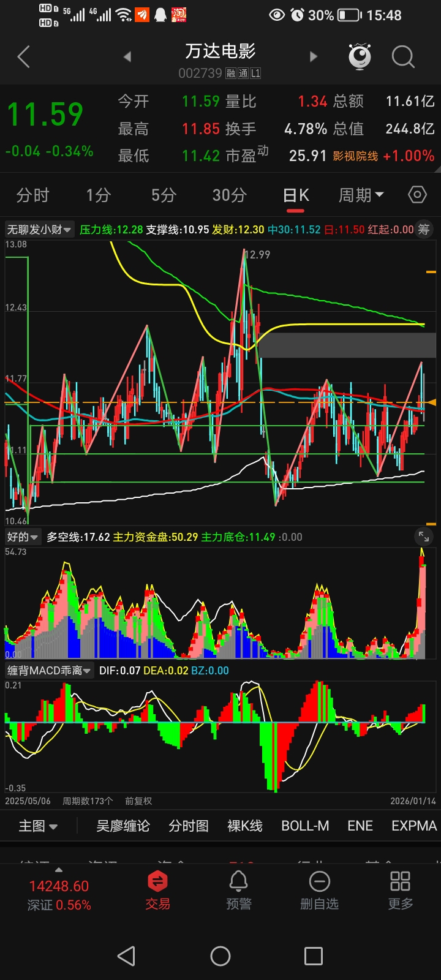Tap 周期数173个 label
The height and width of the screenshot is (980, 441).
[88, 801]
